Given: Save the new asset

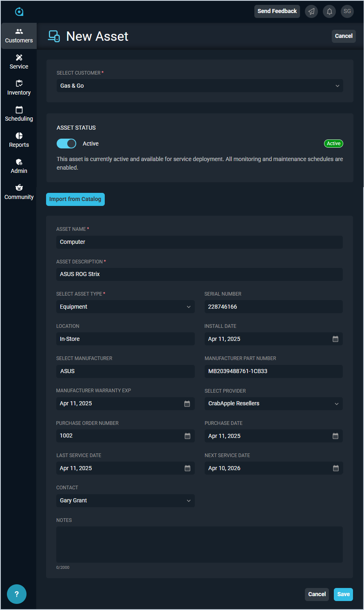Looking at the screenshot, I should [x=343, y=594].
